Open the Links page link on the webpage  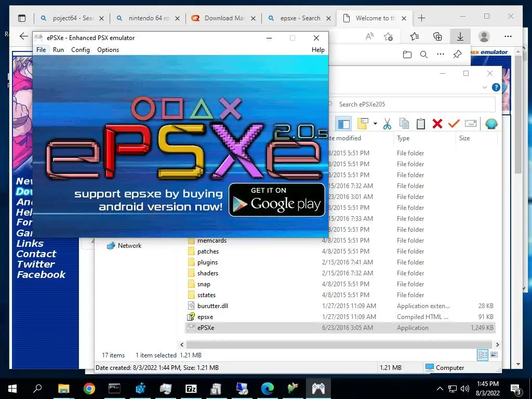coord(30,243)
